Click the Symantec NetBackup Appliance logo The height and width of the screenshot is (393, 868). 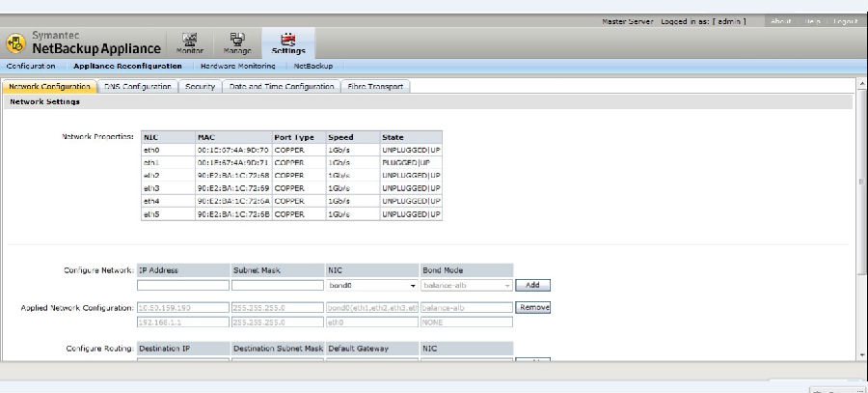pyautogui.click(x=84, y=42)
